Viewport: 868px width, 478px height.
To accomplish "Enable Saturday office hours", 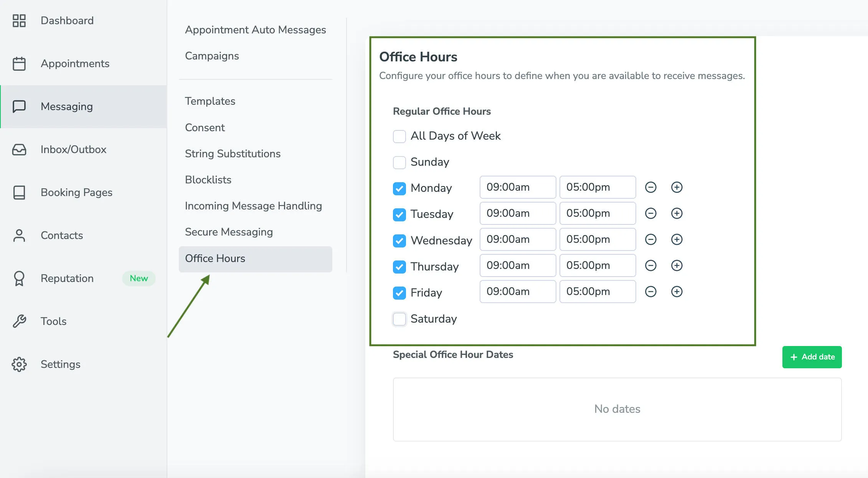I will [x=399, y=319].
